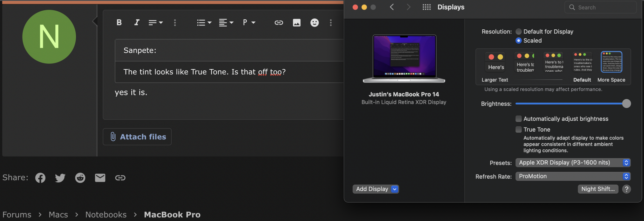Open the smiley emoji picker

[315, 23]
